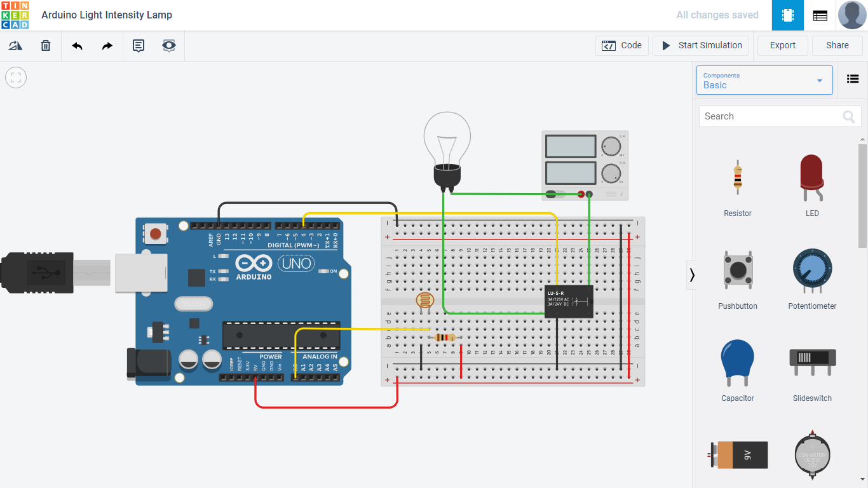Click the zoom-to-fit icon on canvas
Viewport: 868px width, 488px height.
15,78
